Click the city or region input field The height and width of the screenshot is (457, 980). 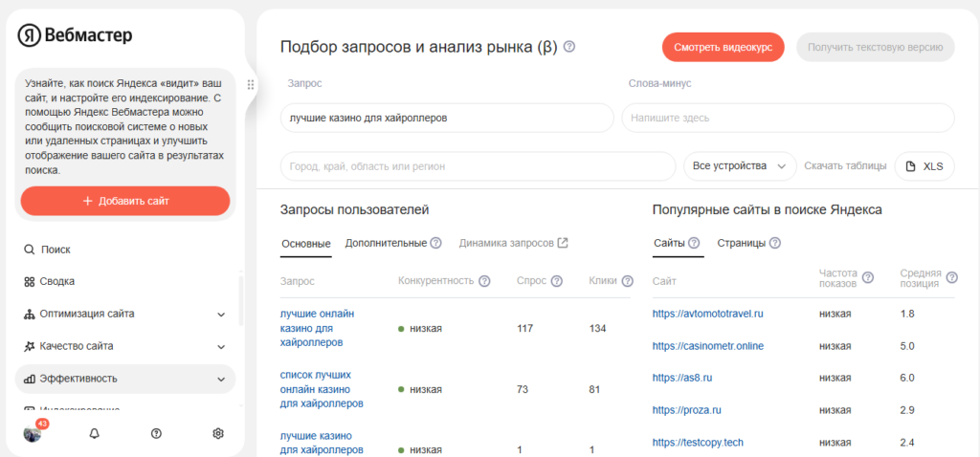(479, 166)
